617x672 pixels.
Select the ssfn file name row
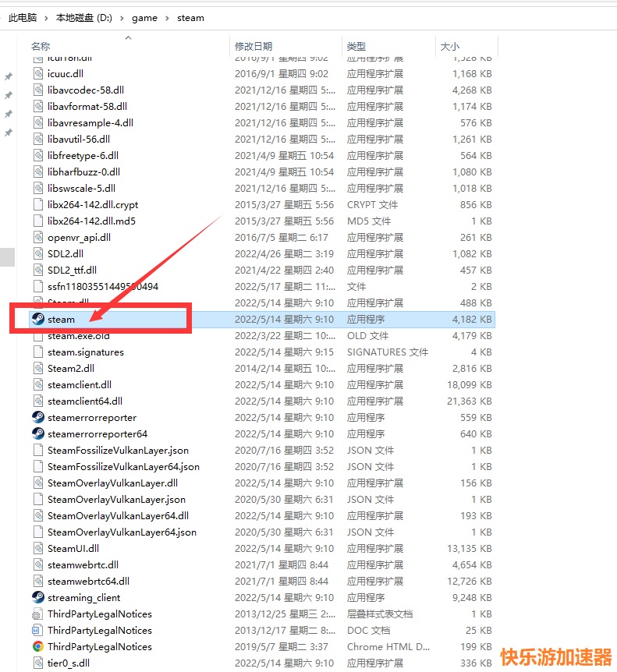103,286
